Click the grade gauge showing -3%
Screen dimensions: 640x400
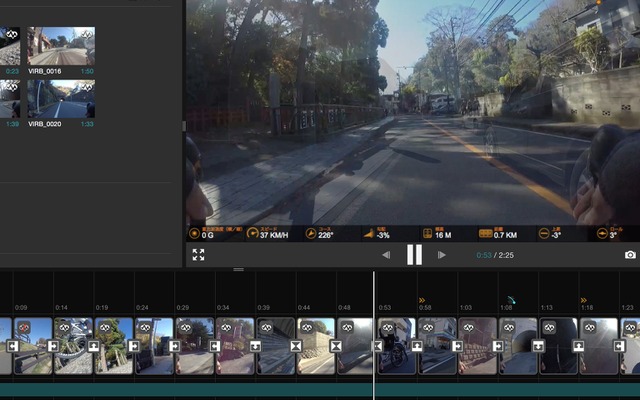coord(377,233)
